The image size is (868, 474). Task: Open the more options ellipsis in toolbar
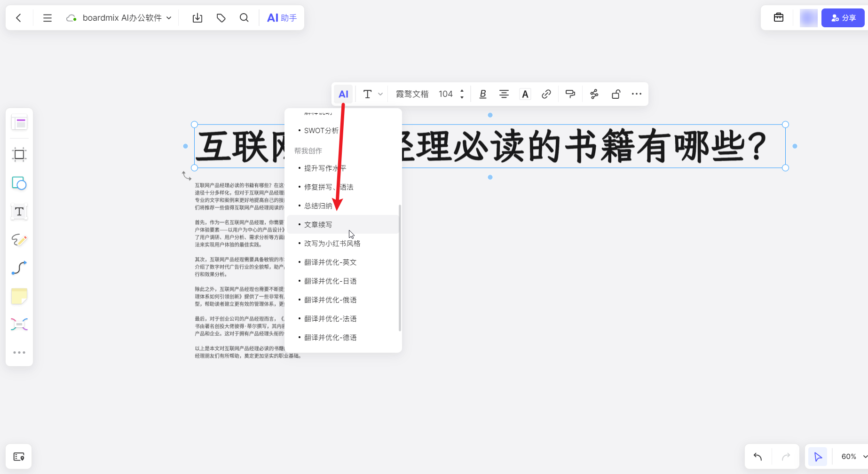coord(636,94)
